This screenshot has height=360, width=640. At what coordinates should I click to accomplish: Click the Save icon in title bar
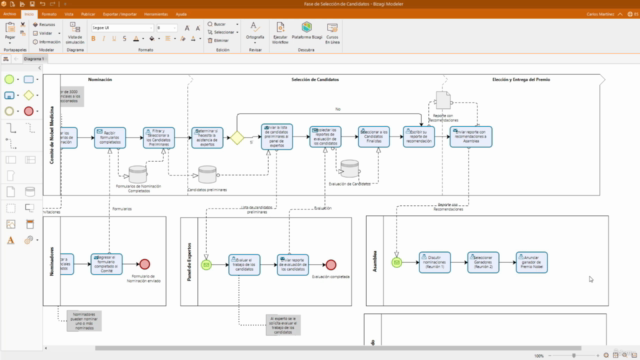(32, 4)
